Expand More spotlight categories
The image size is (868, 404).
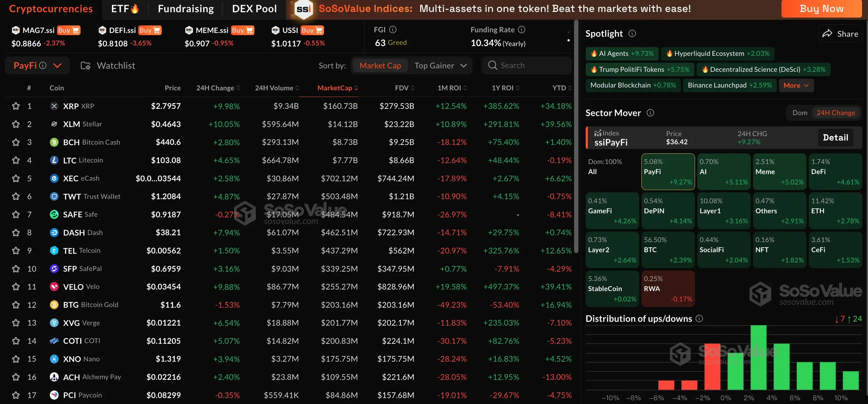click(x=796, y=85)
